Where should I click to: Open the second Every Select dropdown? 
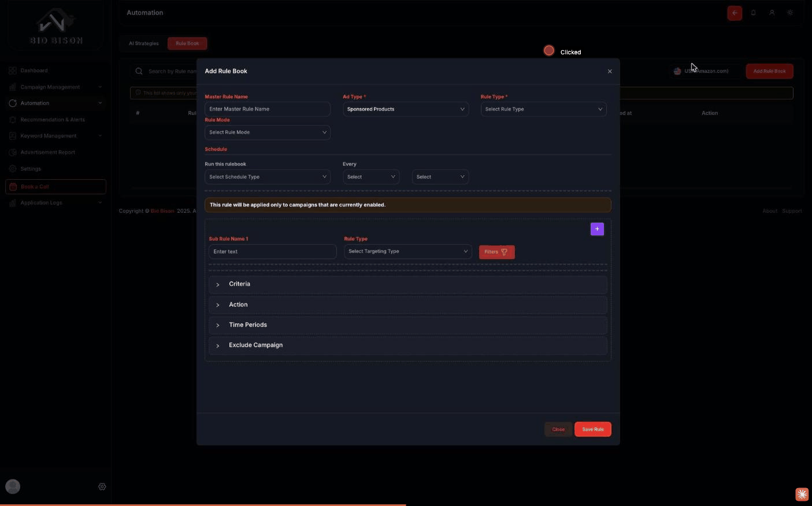440,177
